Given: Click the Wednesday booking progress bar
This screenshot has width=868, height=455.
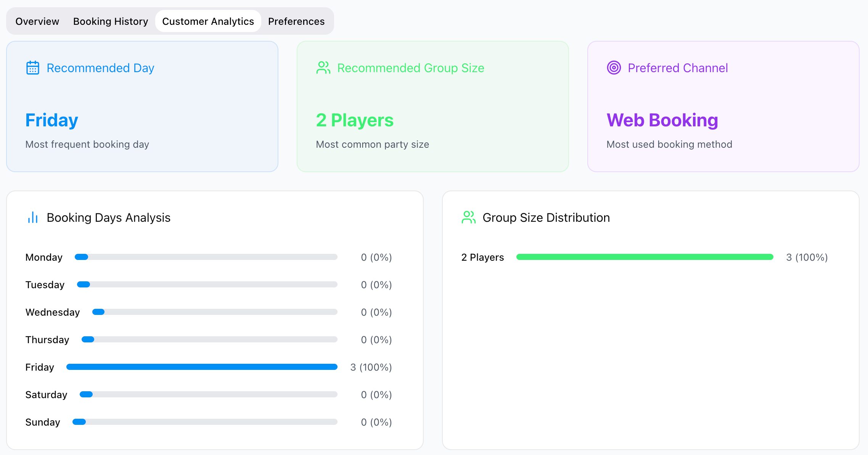Looking at the screenshot, I should (215, 312).
